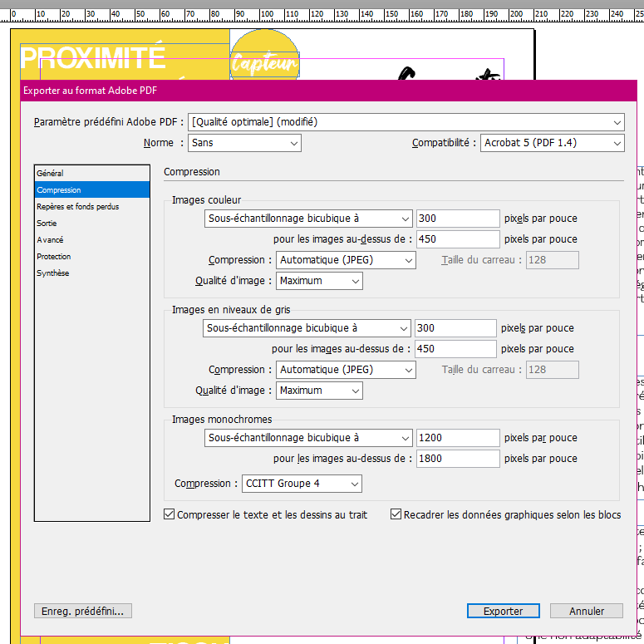Click the Annuler button
The height and width of the screenshot is (644, 644).
(587, 611)
